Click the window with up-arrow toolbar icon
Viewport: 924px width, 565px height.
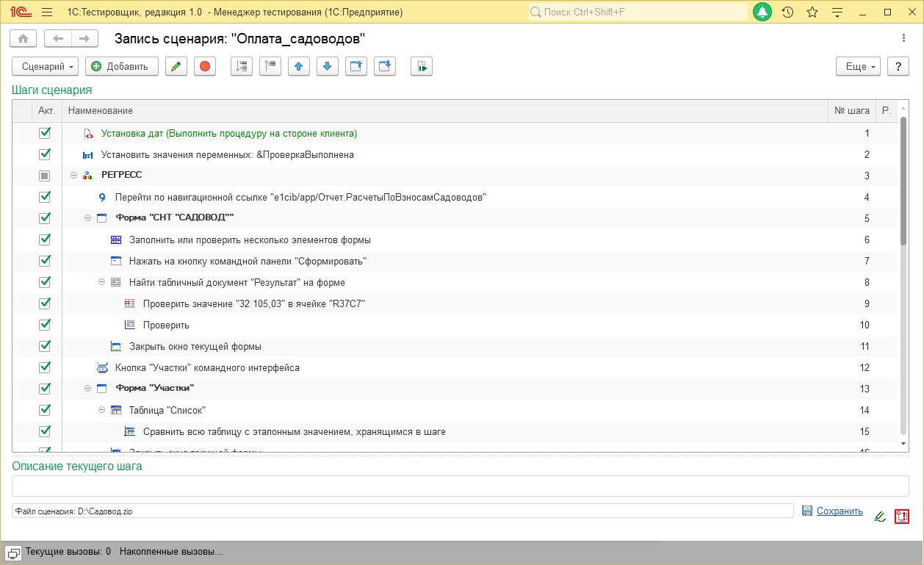pyautogui.click(x=356, y=66)
